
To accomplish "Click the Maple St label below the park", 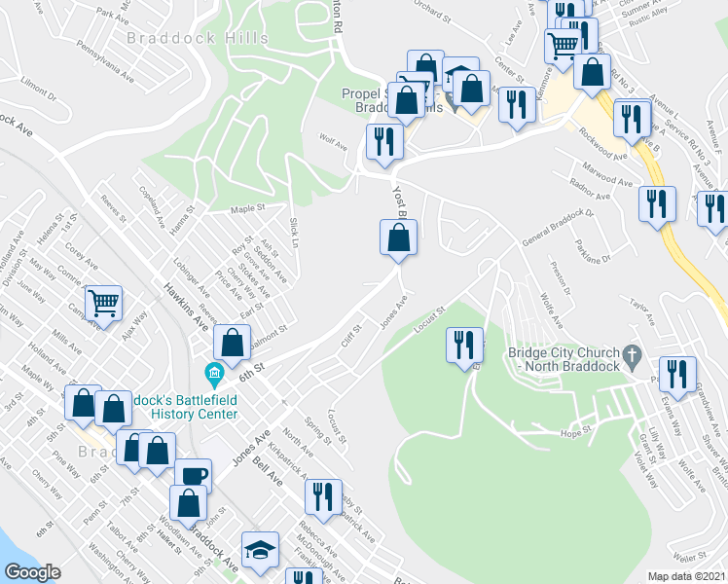I will [x=248, y=208].
